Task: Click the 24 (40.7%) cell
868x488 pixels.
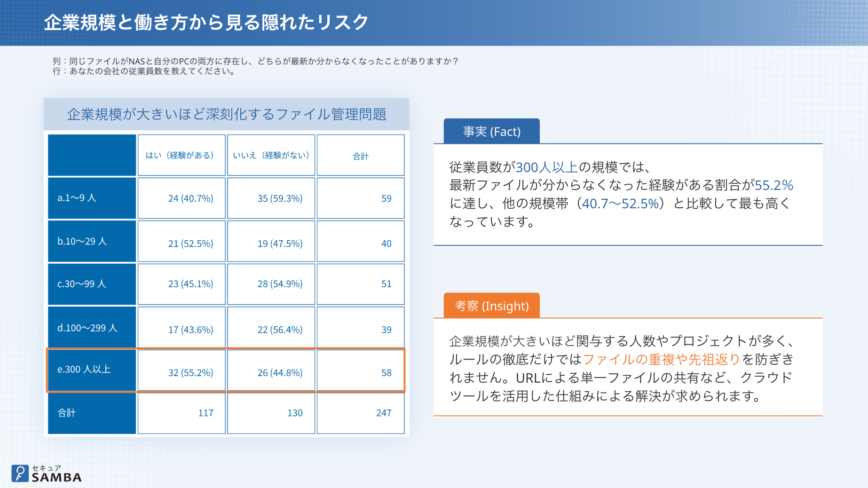Action: point(181,198)
